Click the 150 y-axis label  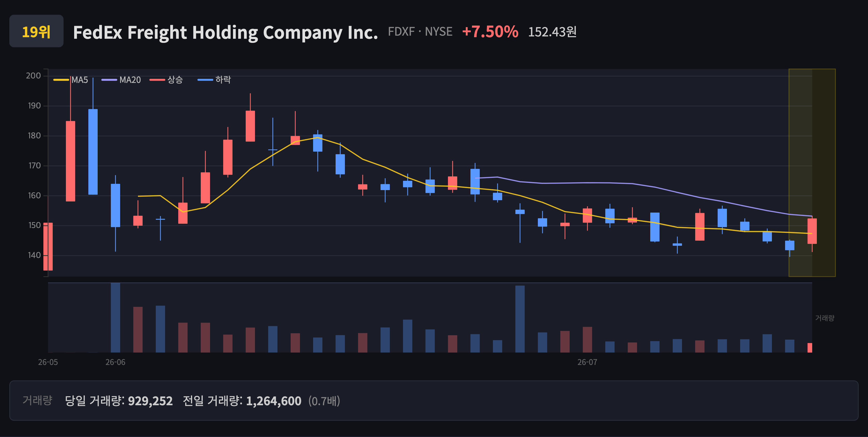pyautogui.click(x=34, y=225)
